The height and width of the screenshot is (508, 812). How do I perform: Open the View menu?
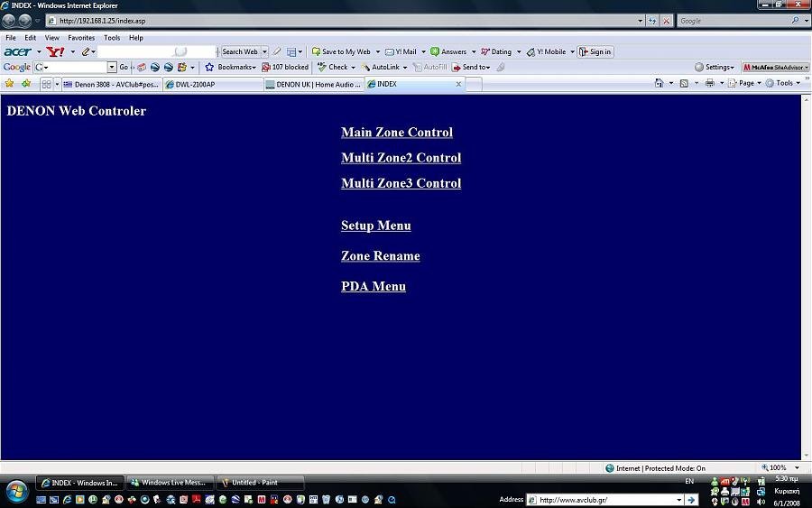[x=51, y=38]
